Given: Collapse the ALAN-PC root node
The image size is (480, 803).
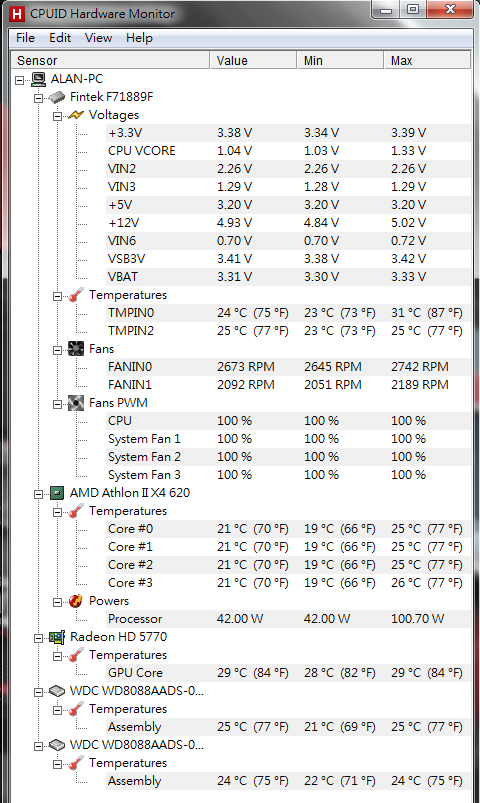Looking at the screenshot, I should (19, 80).
